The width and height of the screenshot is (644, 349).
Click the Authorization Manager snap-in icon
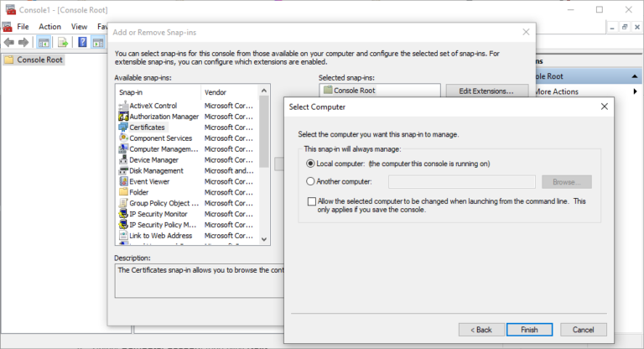(122, 117)
